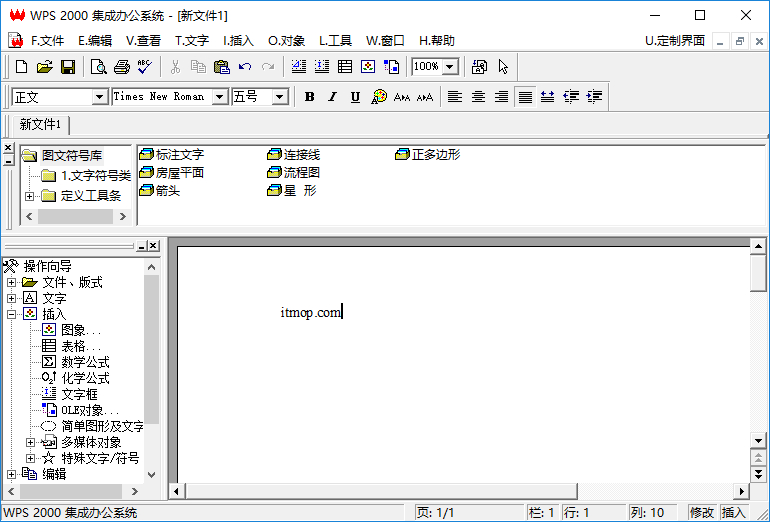Click the Open file folder icon
770x522 pixels.
45,66
